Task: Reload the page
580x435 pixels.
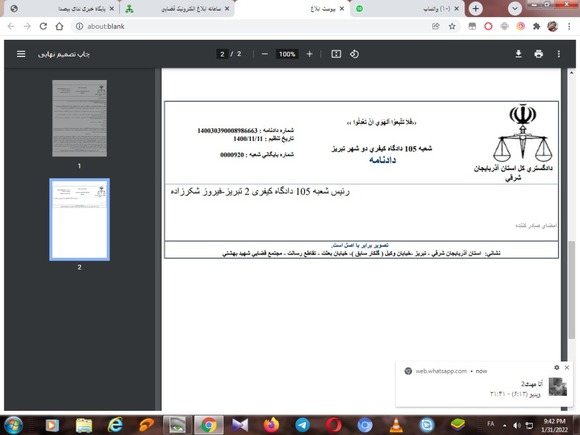Action: pyautogui.click(x=43, y=26)
